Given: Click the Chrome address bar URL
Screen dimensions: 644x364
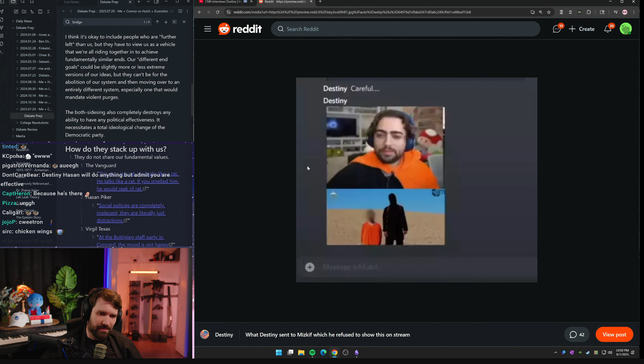Looking at the screenshot, I should pos(352,12).
